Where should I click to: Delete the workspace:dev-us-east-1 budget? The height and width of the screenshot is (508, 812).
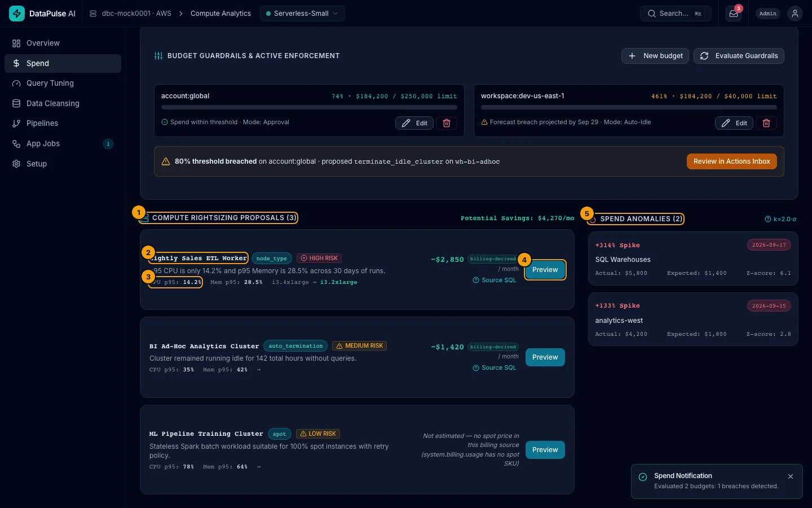(766, 123)
